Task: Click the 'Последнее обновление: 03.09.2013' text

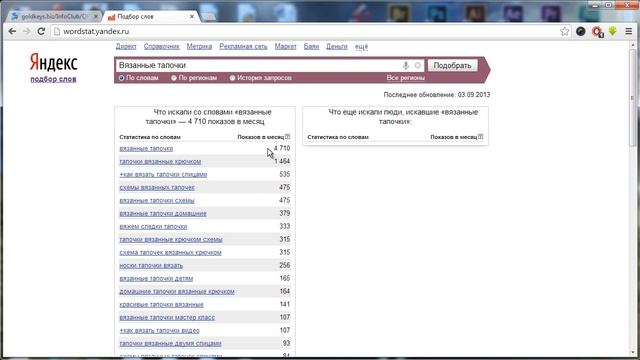Action: (x=437, y=95)
